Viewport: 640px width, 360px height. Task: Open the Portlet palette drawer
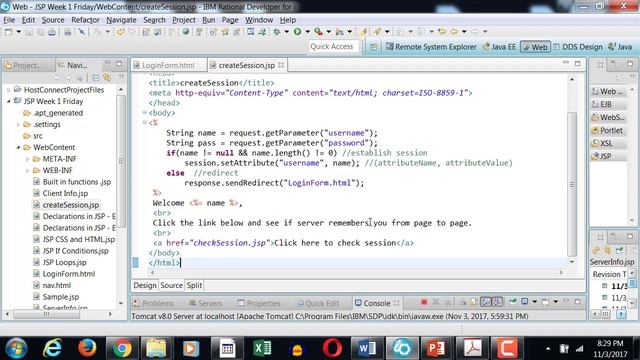pos(609,130)
